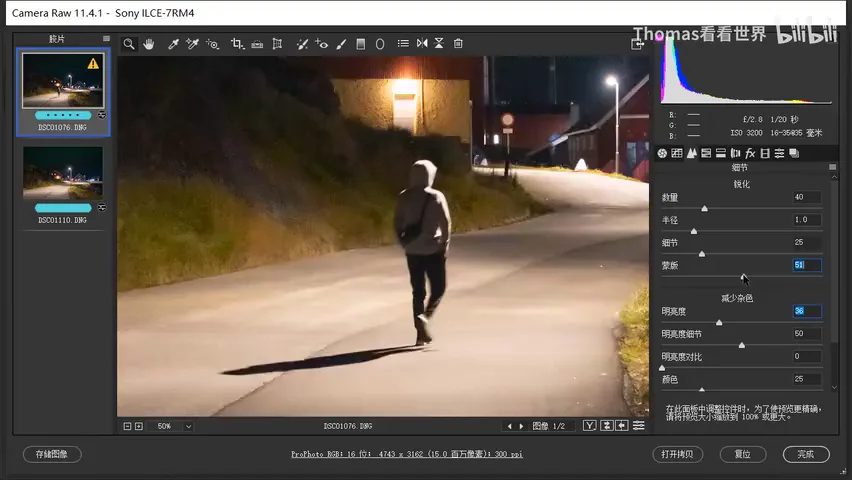Open the Preferences list icon

403,43
